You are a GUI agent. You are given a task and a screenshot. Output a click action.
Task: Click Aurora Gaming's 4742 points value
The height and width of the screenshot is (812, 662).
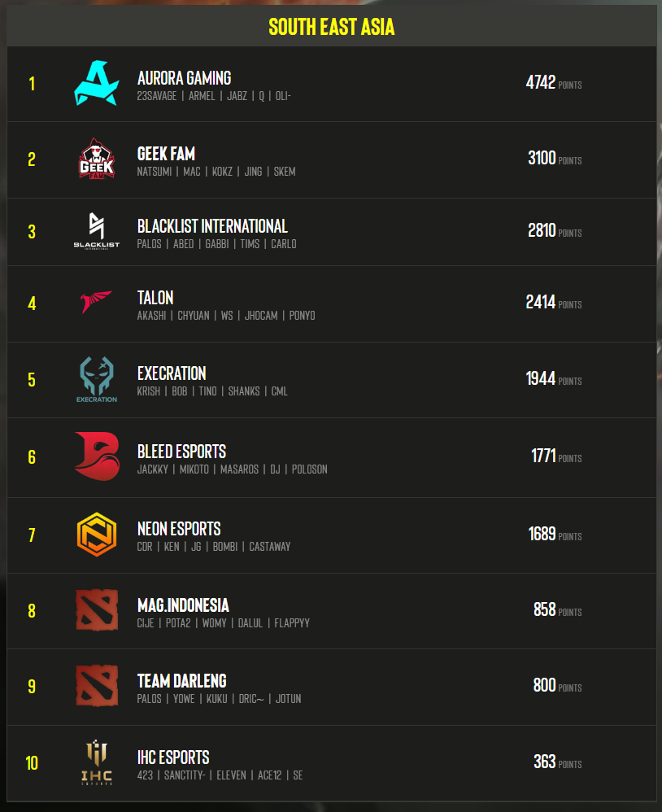pyautogui.click(x=540, y=82)
